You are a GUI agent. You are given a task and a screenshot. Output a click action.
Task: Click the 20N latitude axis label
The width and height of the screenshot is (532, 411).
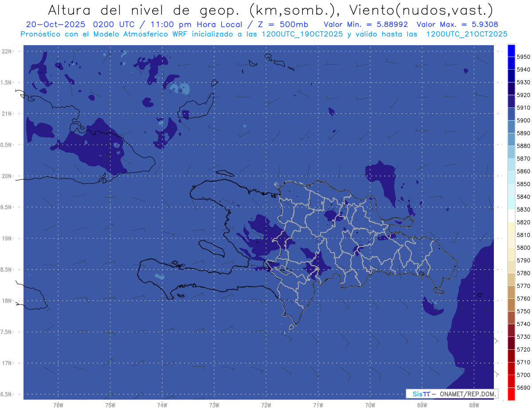pyautogui.click(x=7, y=176)
